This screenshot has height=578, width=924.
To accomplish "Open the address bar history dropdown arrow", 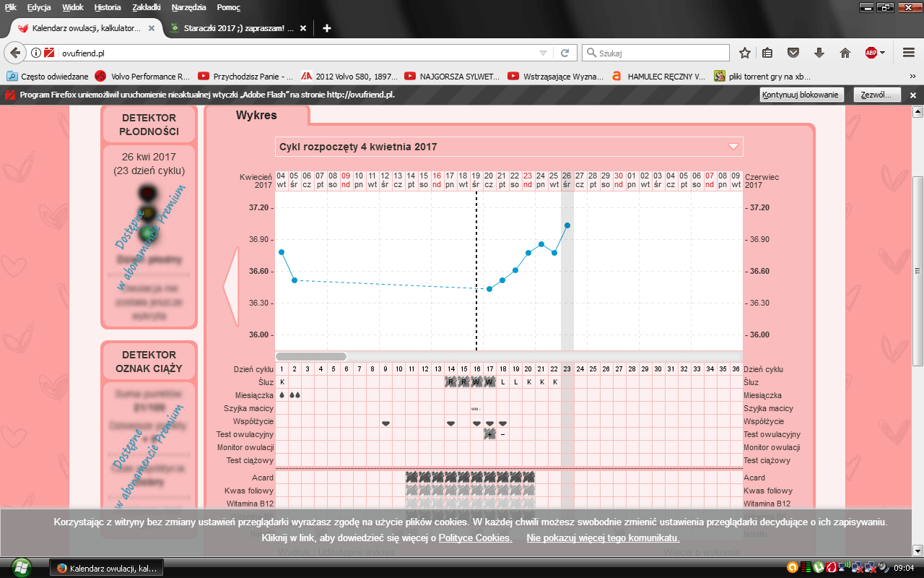I will (x=543, y=53).
